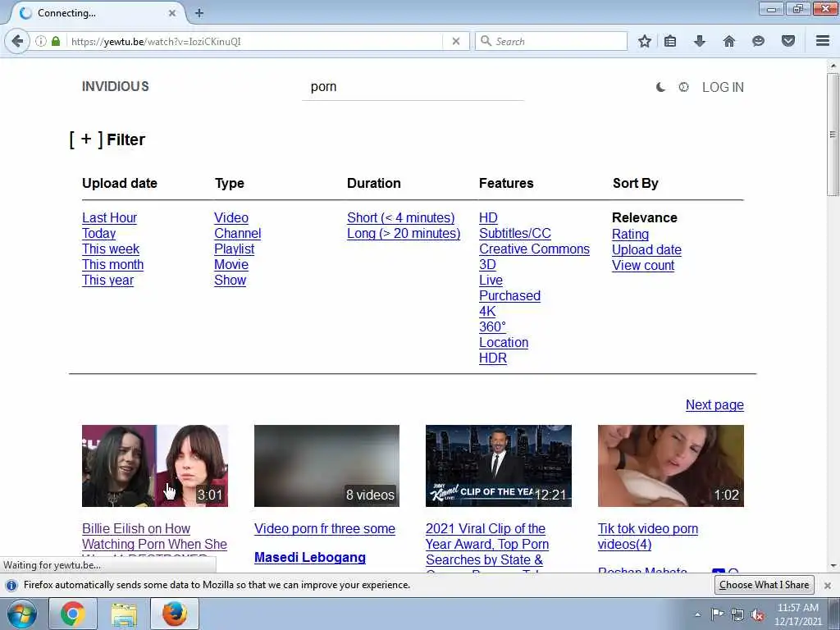Filter uploads by Today

[x=98, y=234]
